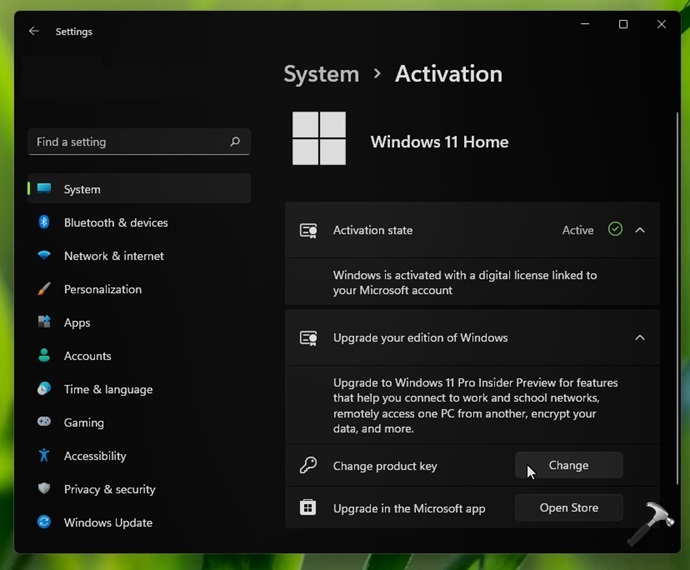The height and width of the screenshot is (570, 690).
Task: Click the Upgrade to Windows 11 Pro description
Action: [475, 405]
